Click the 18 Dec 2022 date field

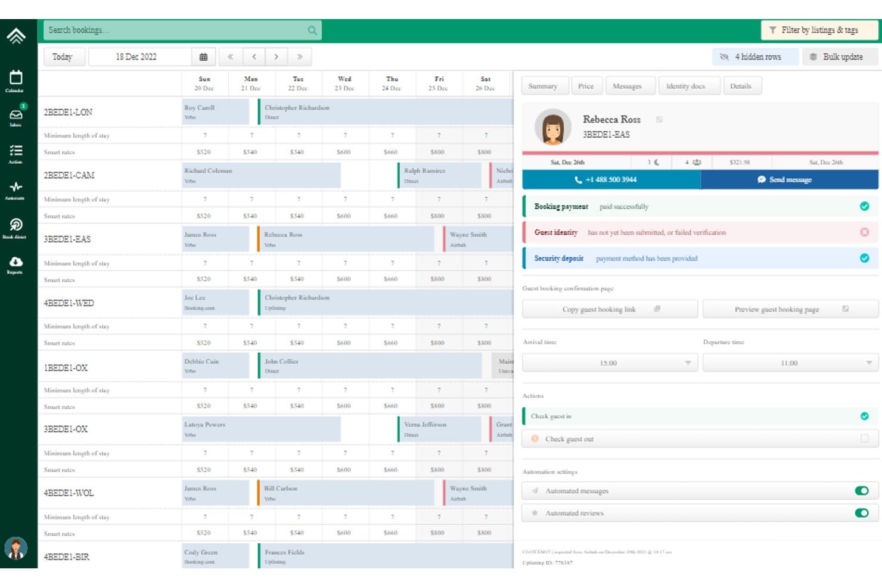point(140,57)
